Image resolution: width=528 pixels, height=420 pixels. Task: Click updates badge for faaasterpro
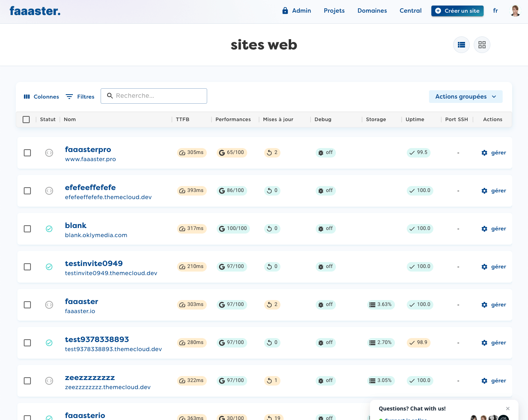pos(272,152)
